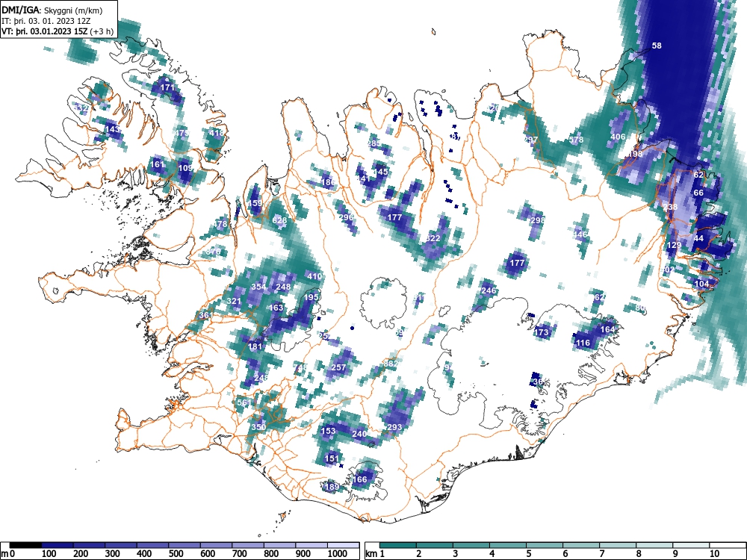Image resolution: width=747 pixels, height=560 pixels.
Task: Pick the black 0–100 m legend swatch
Action: pos(25,545)
